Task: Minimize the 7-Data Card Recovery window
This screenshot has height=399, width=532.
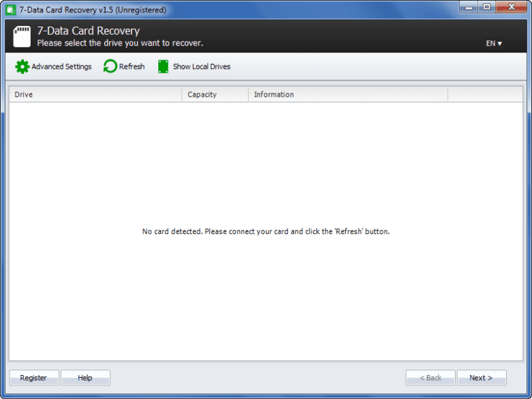Action: (468, 7)
